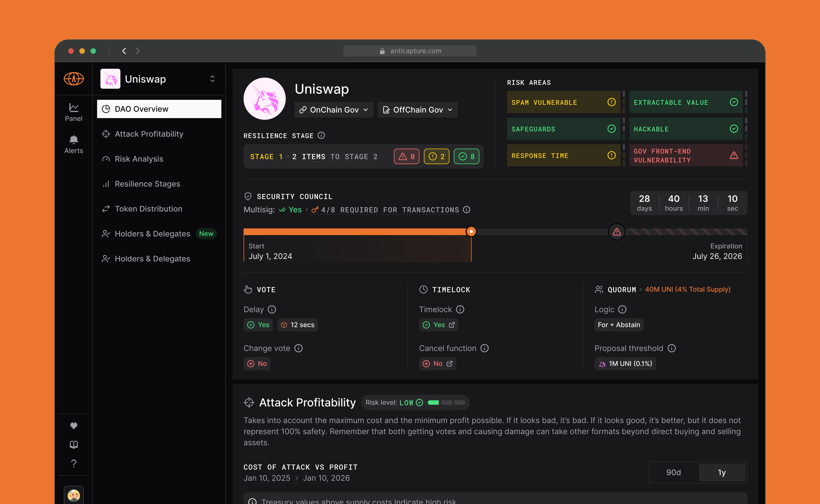
Task: Go to Attack Profitability section
Action: pyautogui.click(x=149, y=134)
